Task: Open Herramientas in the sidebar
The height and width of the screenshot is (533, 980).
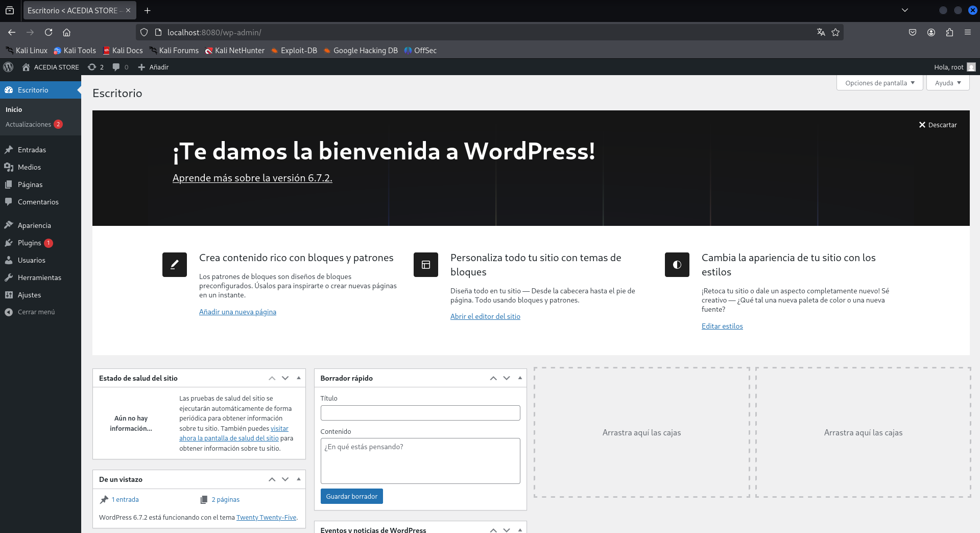Action: pos(40,277)
